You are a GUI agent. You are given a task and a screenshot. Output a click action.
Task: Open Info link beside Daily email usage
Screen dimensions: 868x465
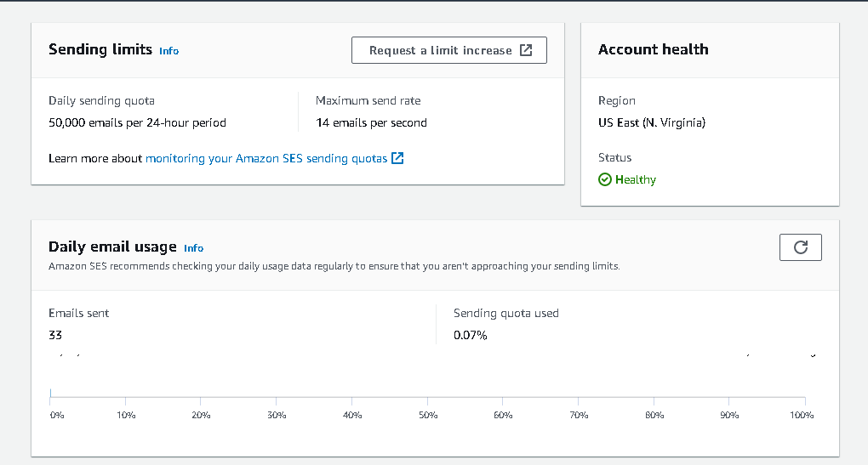pos(194,248)
